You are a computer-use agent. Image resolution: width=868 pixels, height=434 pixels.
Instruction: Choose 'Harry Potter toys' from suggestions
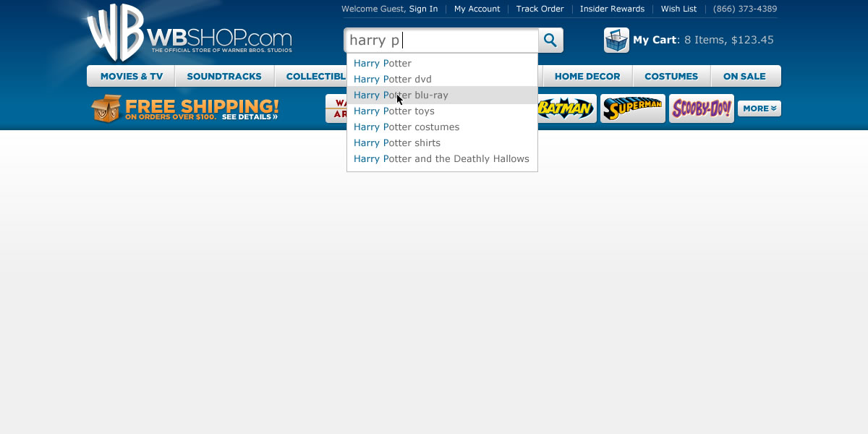(x=394, y=111)
